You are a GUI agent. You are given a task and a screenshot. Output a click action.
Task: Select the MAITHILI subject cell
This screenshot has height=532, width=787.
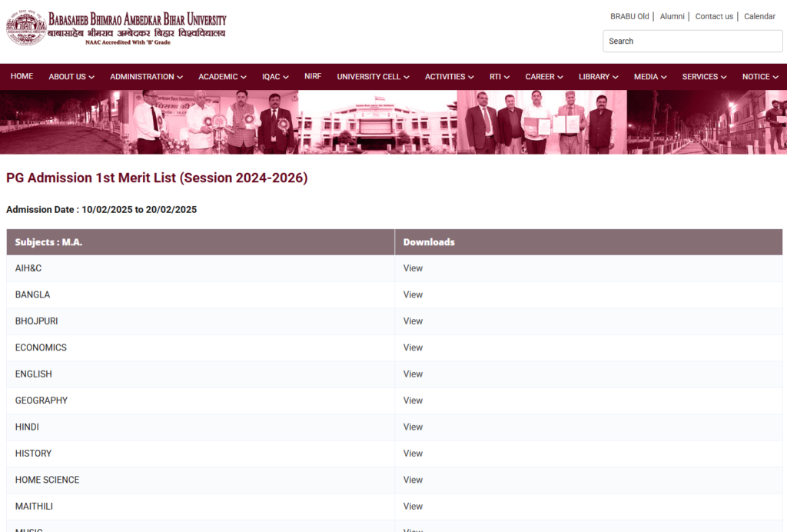(x=201, y=507)
